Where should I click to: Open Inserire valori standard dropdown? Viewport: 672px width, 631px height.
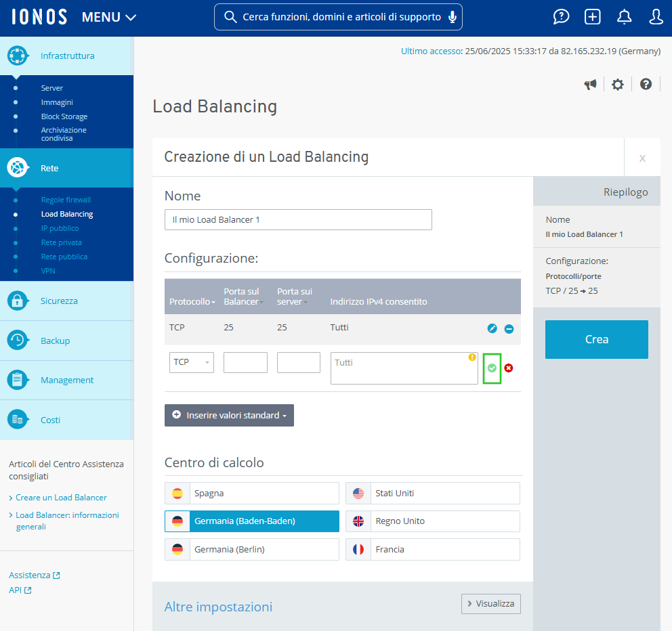229,416
